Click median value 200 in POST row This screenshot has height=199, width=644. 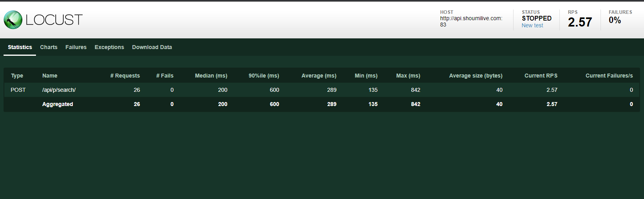pyautogui.click(x=223, y=90)
